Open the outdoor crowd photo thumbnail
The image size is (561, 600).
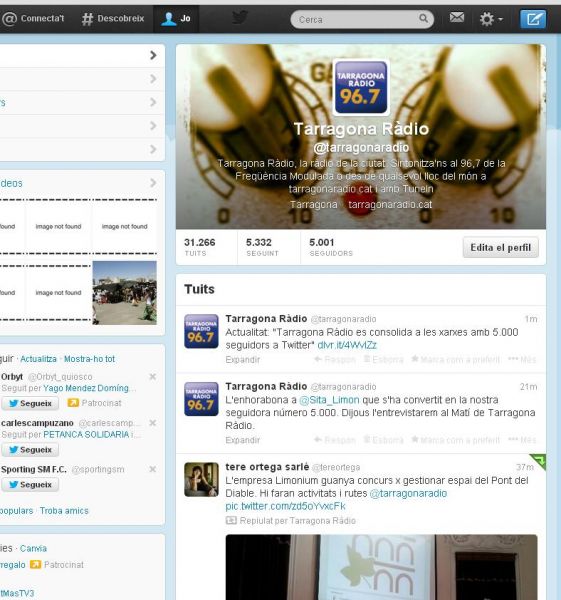(x=124, y=293)
